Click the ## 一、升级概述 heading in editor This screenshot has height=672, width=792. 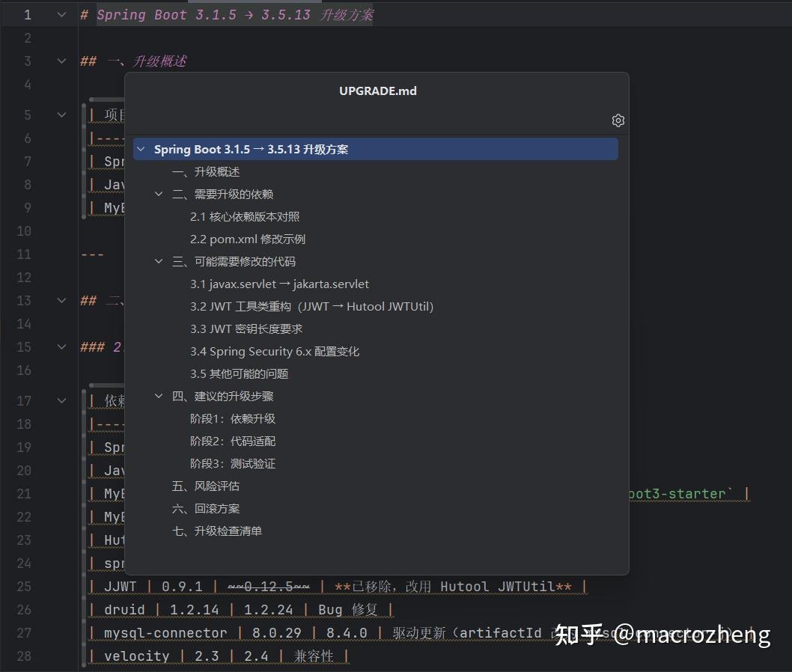pyautogui.click(x=133, y=61)
